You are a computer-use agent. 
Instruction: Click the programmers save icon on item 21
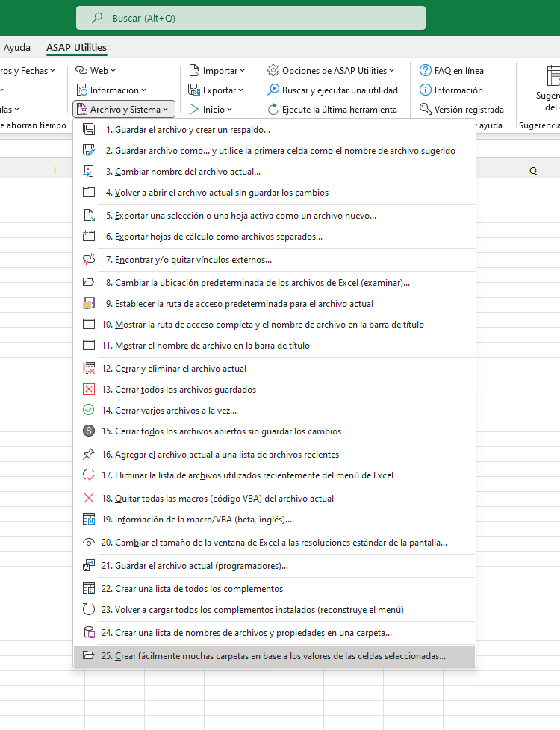coord(89,566)
